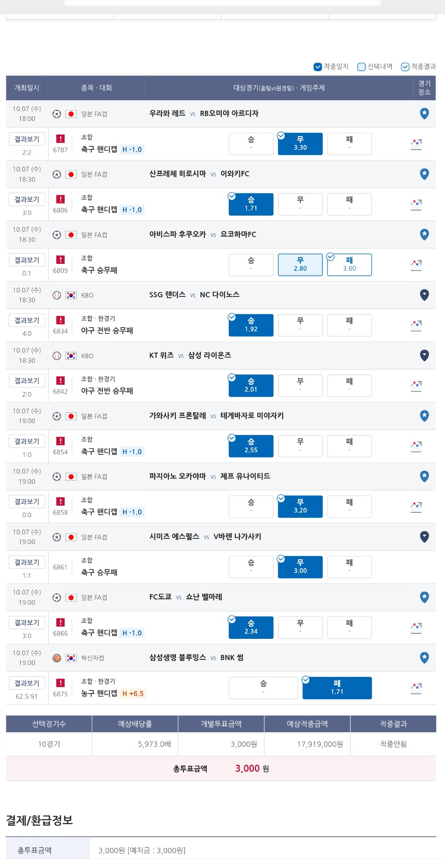Open trend chart icon for game 6834

pos(416,326)
